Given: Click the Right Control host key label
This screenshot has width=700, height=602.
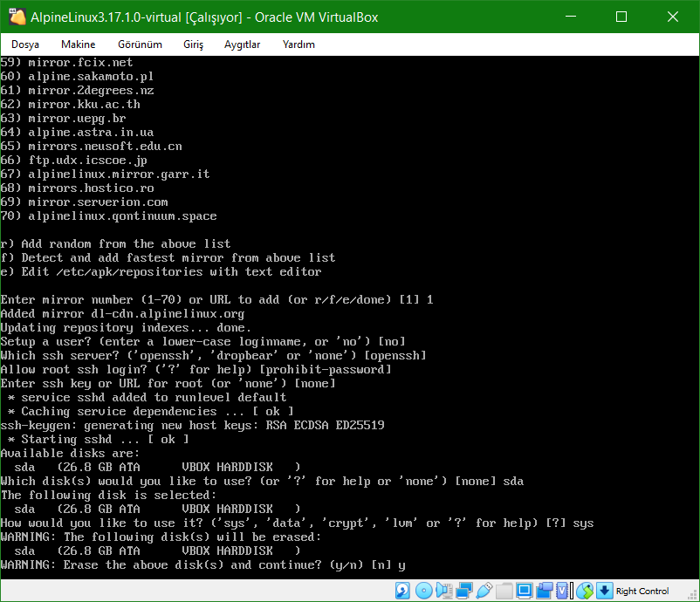Looking at the screenshot, I should tap(642, 591).
